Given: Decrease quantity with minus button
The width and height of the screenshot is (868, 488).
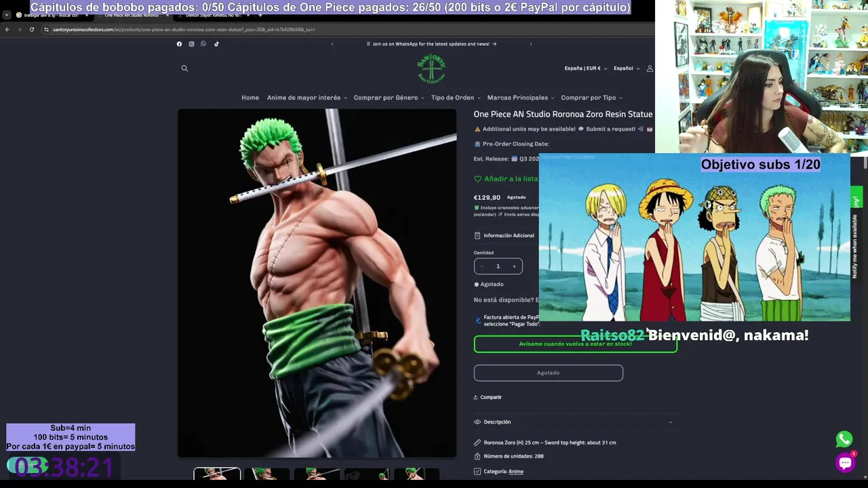Looking at the screenshot, I should [482, 266].
